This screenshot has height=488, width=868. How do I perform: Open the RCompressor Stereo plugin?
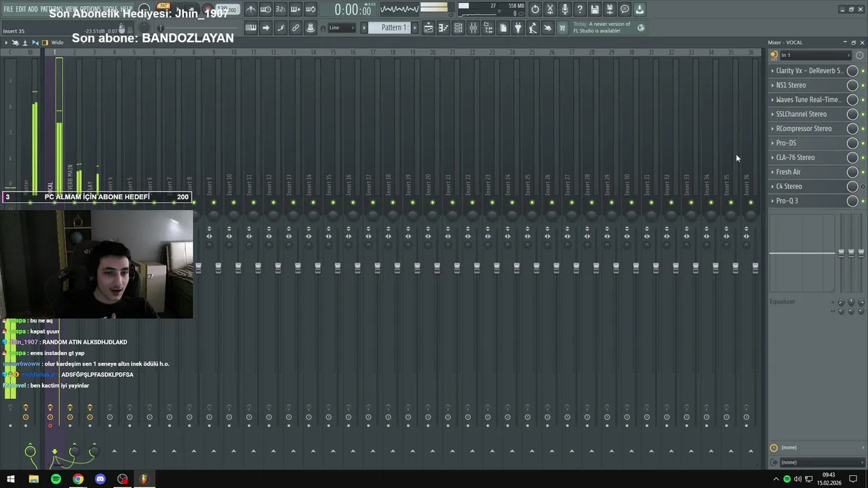pyautogui.click(x=804, y=129)
